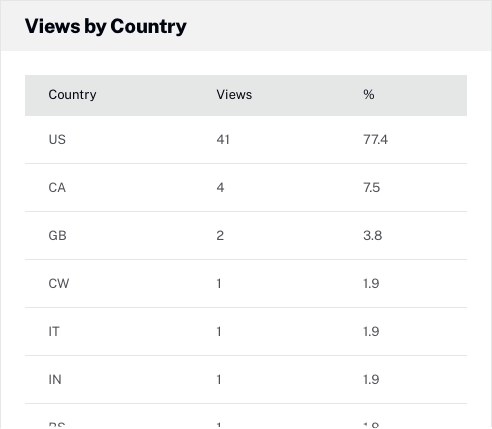Select the CA country cell
The height and width of the screenshot is (429, 492).
(x=57, y=188)
